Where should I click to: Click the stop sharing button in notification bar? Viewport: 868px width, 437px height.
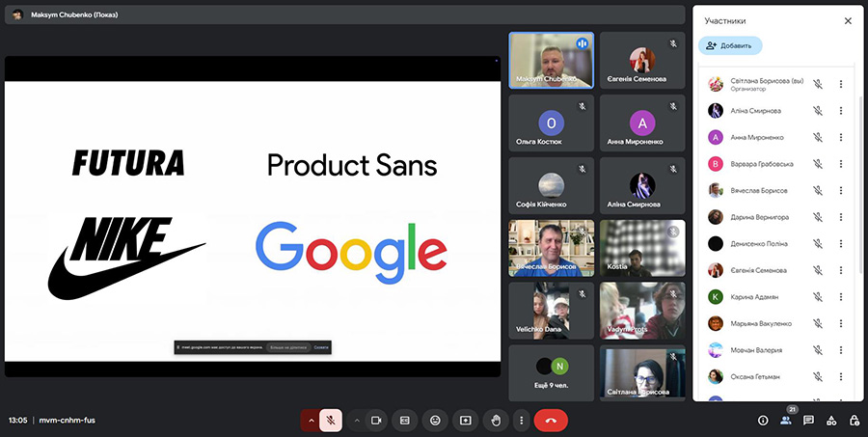pos(287,347)
